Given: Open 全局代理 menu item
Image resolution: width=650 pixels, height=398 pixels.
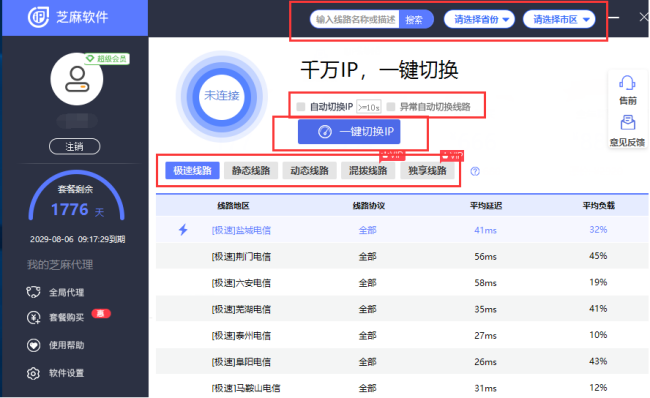Looking at the screenshot, I should click(66, 292).
